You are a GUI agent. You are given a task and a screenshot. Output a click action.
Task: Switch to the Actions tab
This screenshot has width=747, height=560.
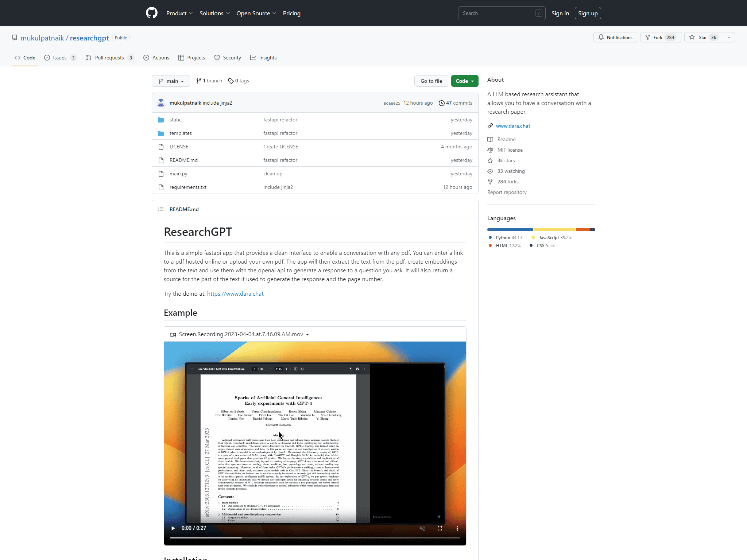[156, 58]
